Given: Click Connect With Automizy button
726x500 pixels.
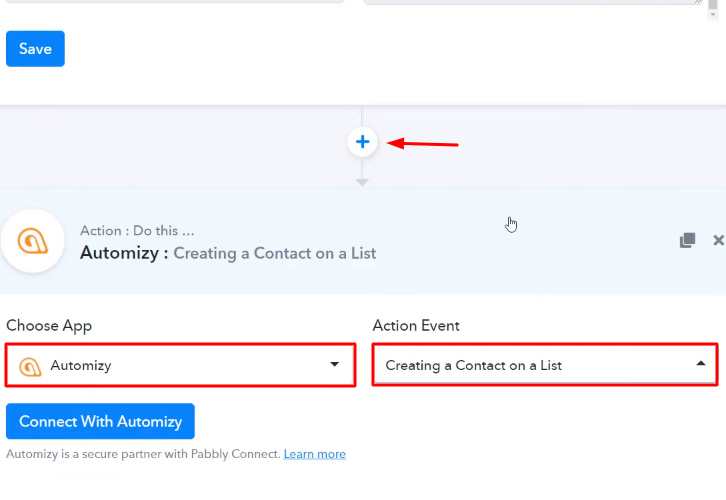Looking at the screenshot, I should click(x=100, y=421).
